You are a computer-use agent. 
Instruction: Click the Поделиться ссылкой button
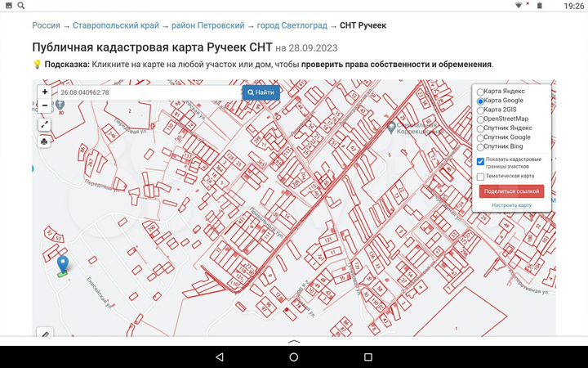511,191
